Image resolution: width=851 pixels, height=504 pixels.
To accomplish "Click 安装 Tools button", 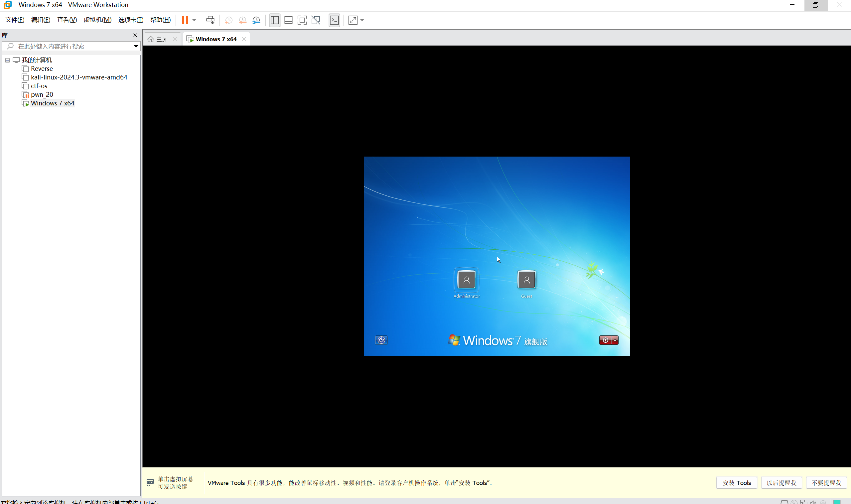I will (737, 483).
